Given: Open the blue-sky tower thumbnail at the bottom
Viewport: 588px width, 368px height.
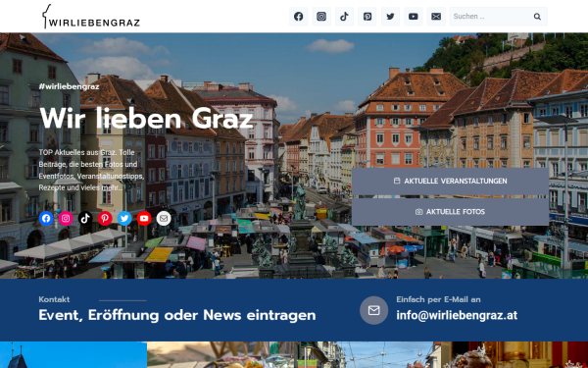Looking at the screenshot, I should click(x=73, y=355).
